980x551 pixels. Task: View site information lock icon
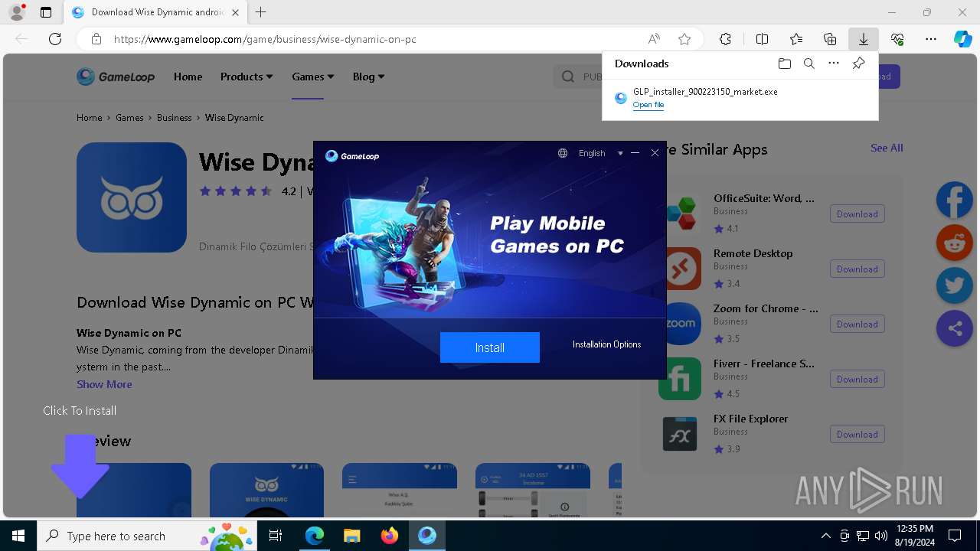[96, 39]
